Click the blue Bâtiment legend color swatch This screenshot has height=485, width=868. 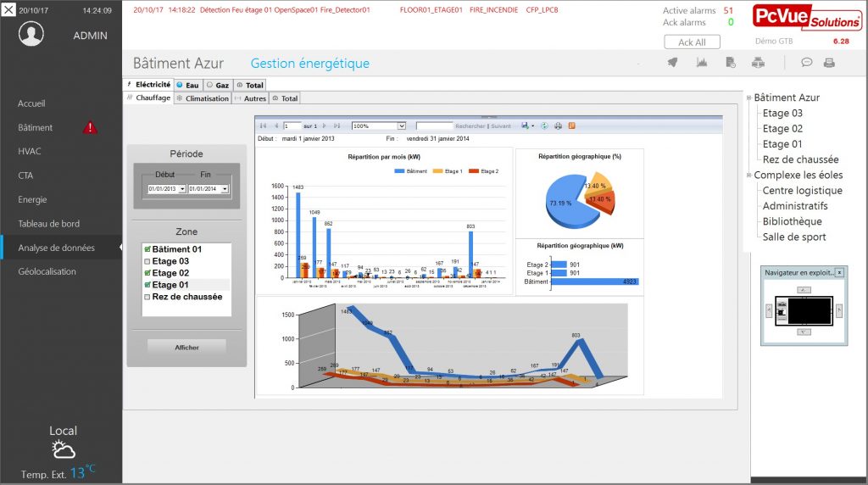[x=400, y=171]
